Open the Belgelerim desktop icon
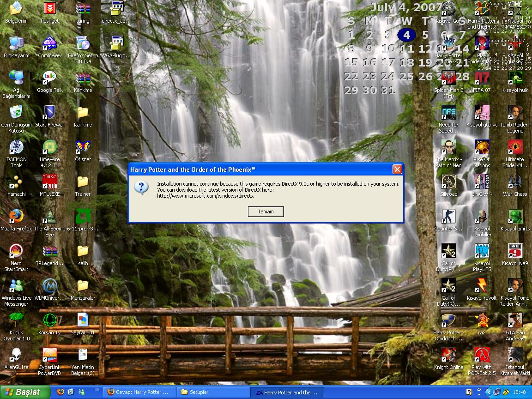This screenshot has width=532, height=399. tap(16, 12)
